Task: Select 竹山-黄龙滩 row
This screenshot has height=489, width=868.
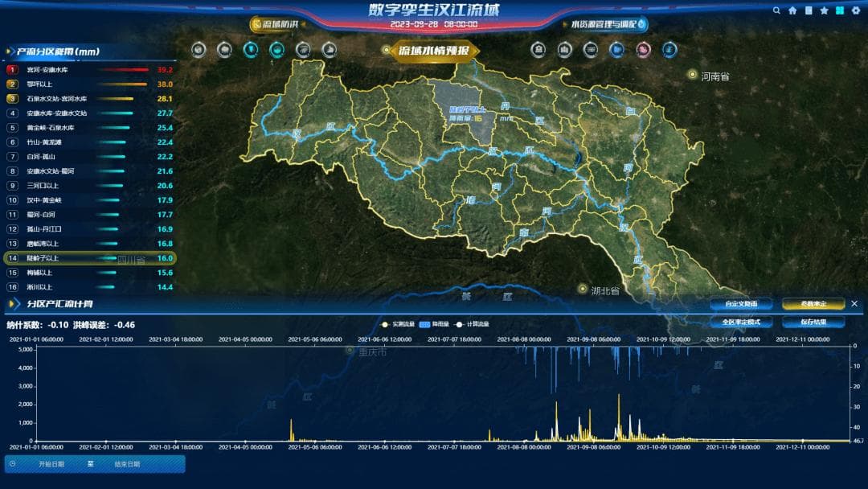Action: coord(90,142)
